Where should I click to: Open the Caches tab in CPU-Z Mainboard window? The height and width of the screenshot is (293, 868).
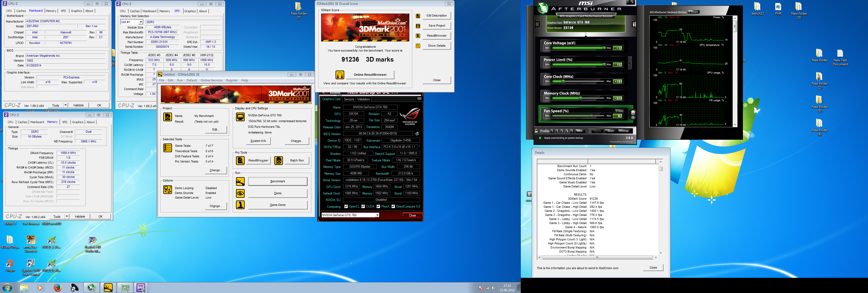(x=21, y=11)
